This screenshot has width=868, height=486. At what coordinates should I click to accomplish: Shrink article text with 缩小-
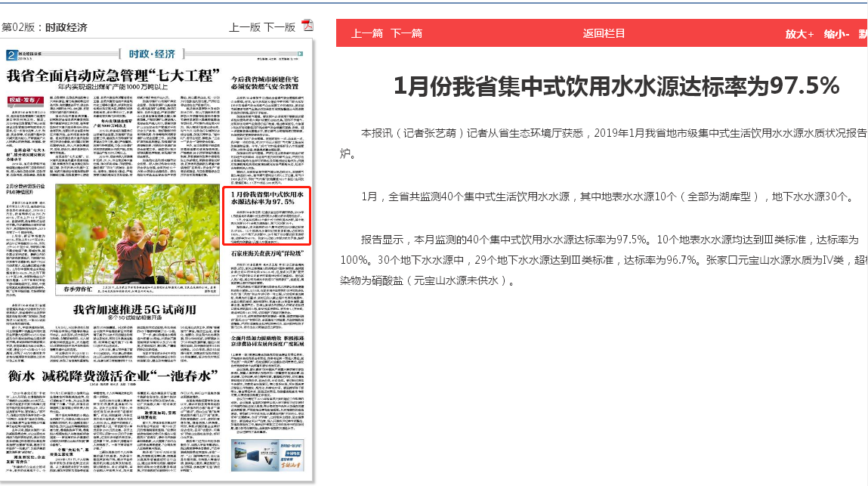837,34
